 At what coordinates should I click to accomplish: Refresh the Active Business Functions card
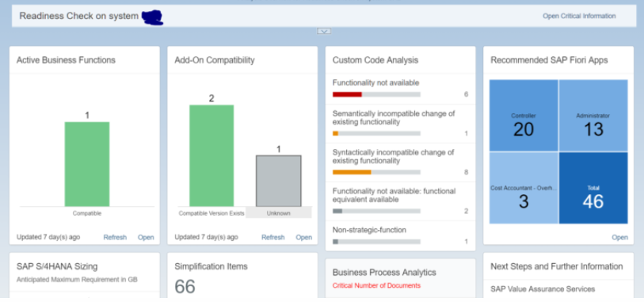(115, 237)
